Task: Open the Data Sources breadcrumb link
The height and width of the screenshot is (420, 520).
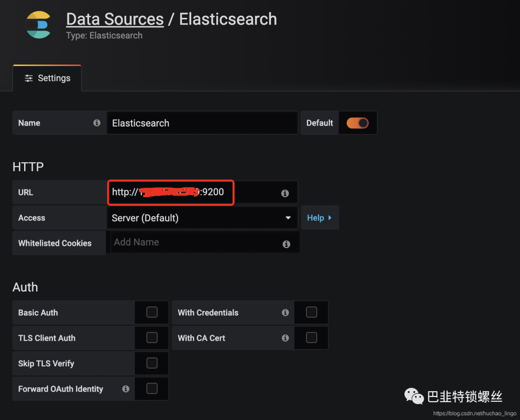Action: coord(115,19)
